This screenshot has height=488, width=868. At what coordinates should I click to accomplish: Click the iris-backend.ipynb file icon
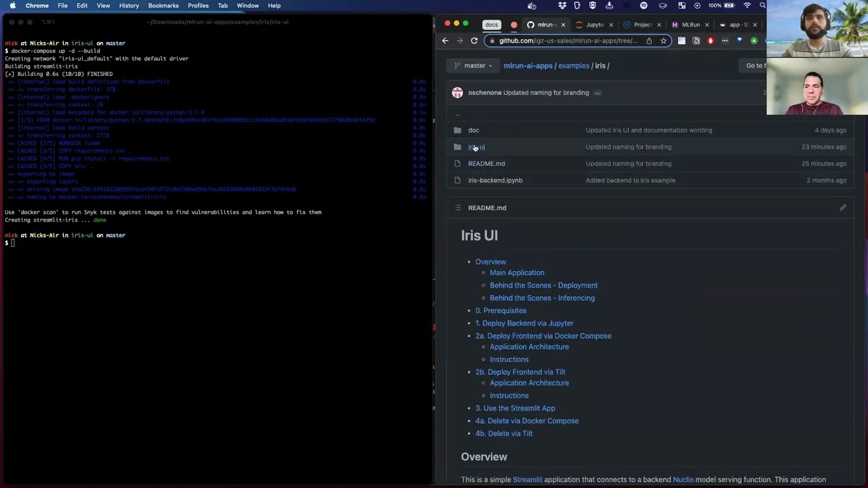[457, 180]
